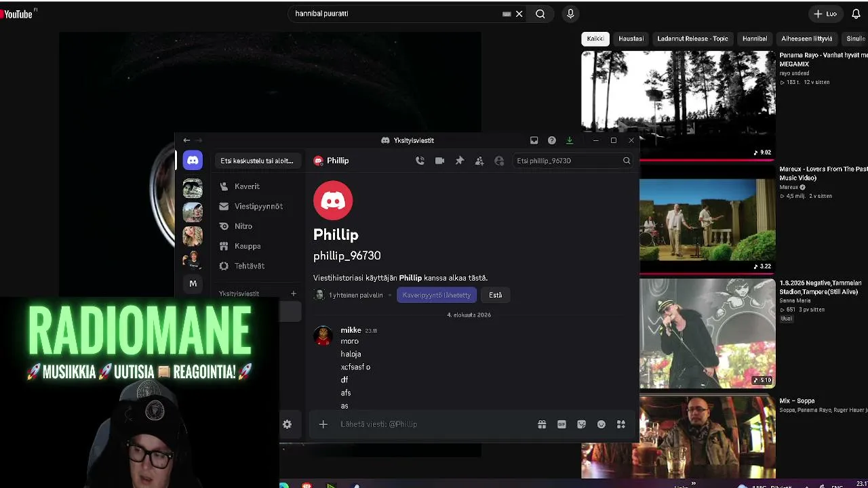Screen dimensions: 868x488
Task: Open the first server avatar below Discord home
Action: point(193,188)
